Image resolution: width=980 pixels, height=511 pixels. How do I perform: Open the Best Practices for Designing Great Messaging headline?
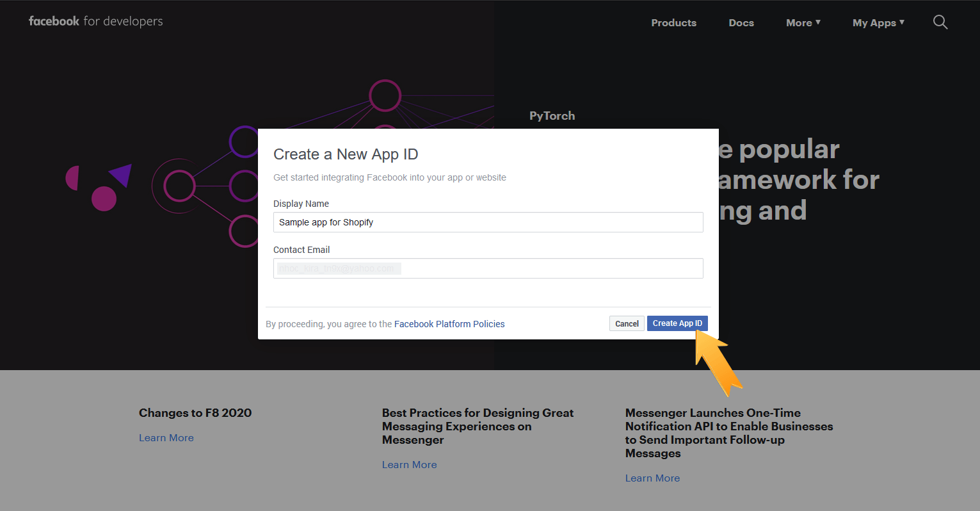[478, 426]
